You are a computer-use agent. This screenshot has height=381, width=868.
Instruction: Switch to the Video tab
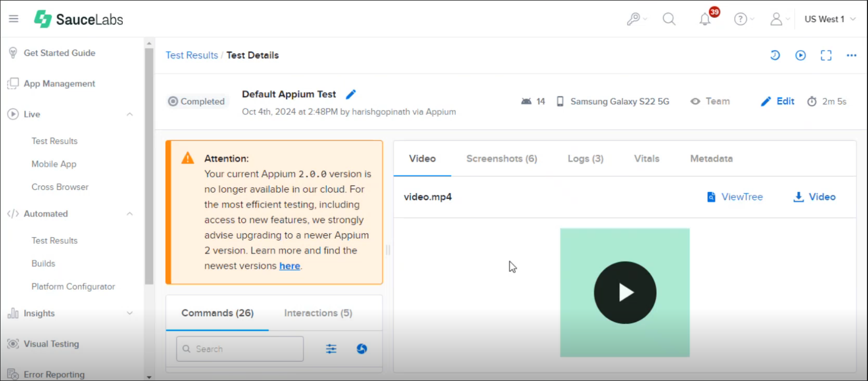point(422,159)
